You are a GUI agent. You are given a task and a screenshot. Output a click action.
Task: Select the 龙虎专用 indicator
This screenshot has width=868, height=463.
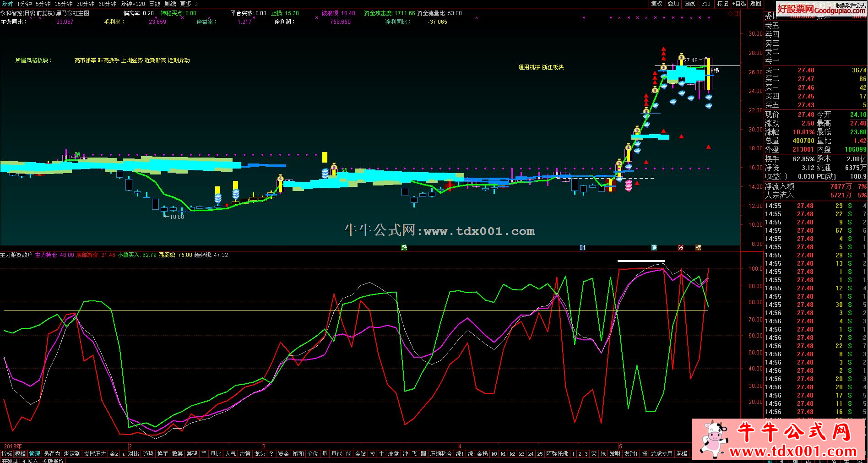point(662,454)
